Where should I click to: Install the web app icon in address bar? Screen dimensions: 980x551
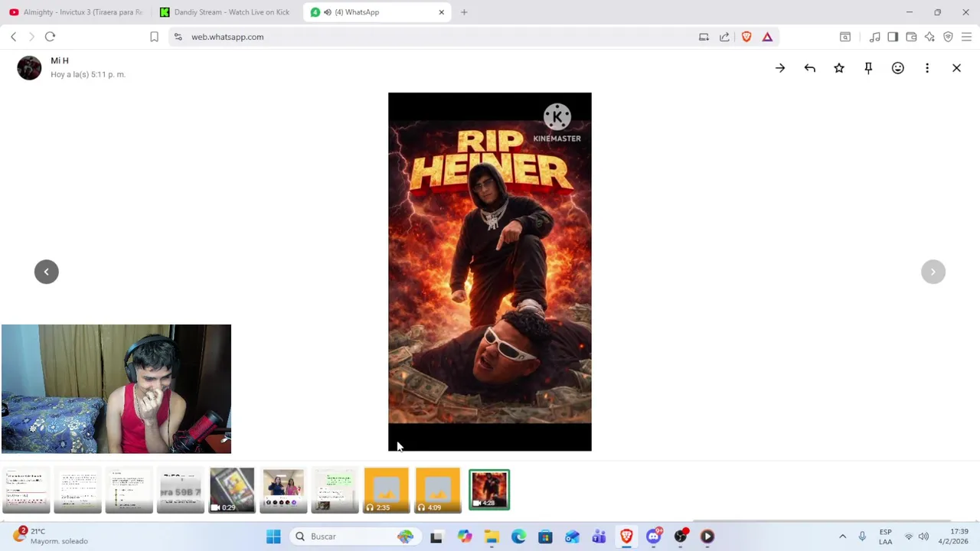click(x=704, y=37)
